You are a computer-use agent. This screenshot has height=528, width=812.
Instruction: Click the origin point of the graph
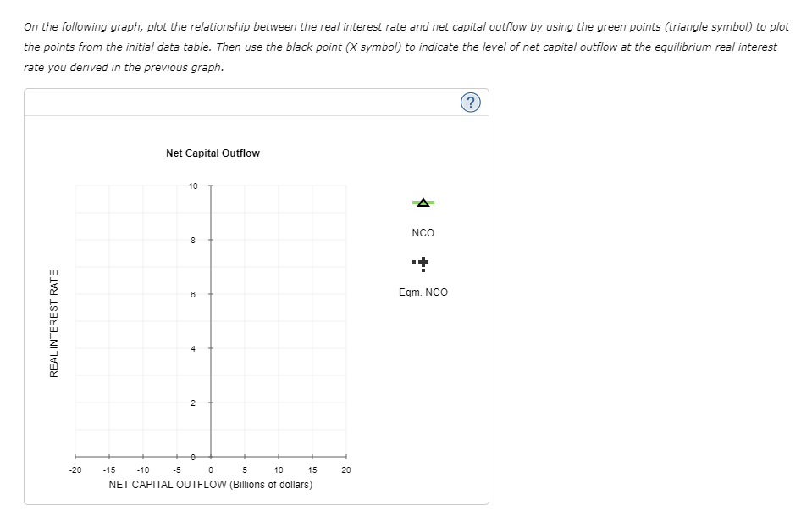point(210,455)
